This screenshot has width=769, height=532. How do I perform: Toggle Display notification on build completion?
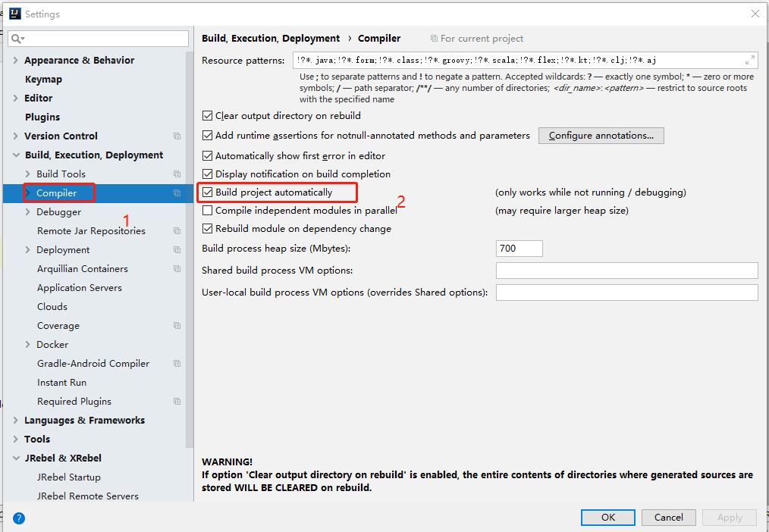click(x=208, y=174)
